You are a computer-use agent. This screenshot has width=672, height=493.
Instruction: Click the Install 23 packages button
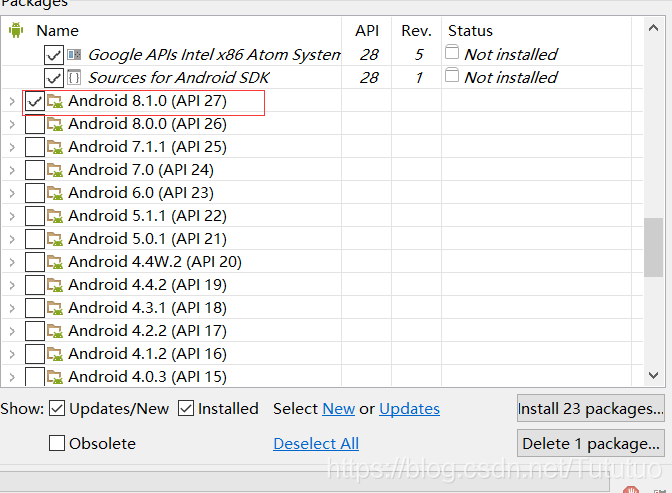(591, 409)
